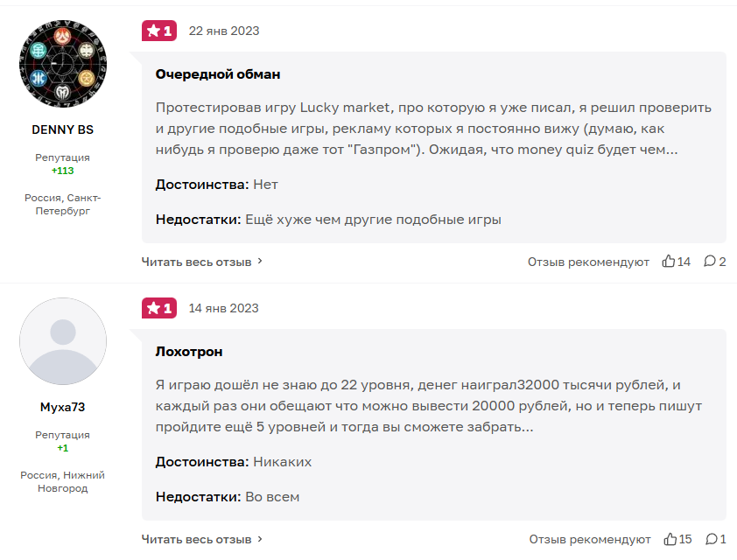Open the Муха73 username link
737x560 pixels.
[62, 407]
